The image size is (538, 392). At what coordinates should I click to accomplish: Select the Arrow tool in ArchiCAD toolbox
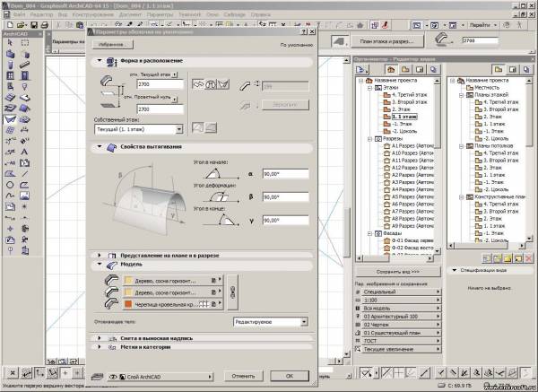(10, 42)
